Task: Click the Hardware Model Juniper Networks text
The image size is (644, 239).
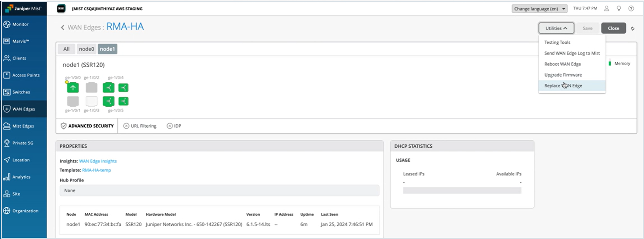Action: point(194,224)
